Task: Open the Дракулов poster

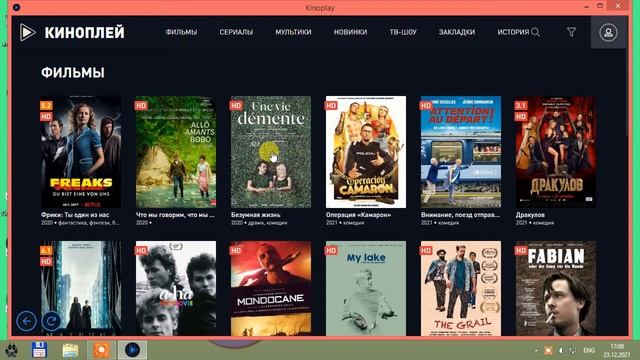Action: point(556,152)
